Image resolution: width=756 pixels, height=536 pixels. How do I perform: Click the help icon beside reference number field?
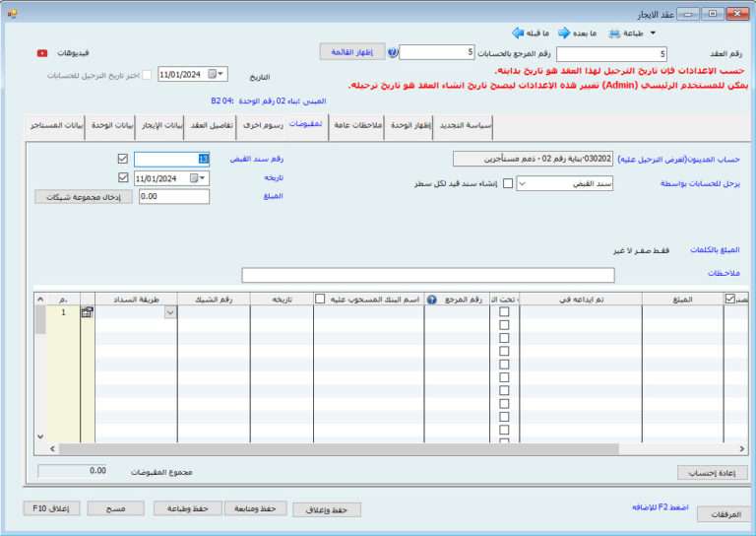(393, 52)
